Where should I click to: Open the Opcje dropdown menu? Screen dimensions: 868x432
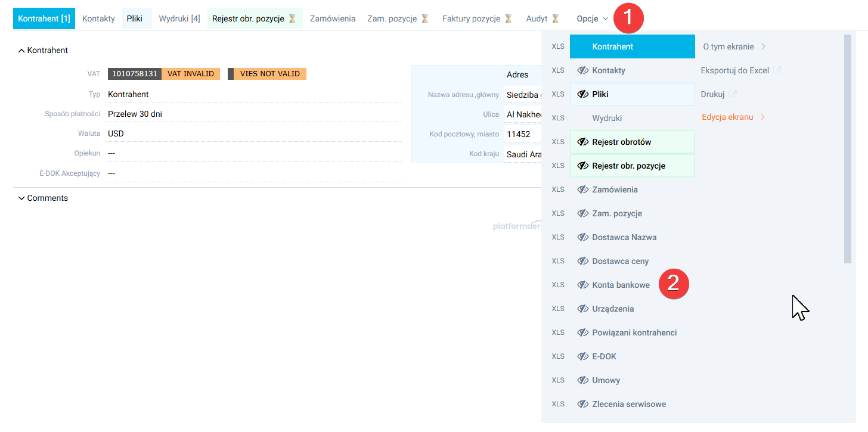tap(592, 18)
